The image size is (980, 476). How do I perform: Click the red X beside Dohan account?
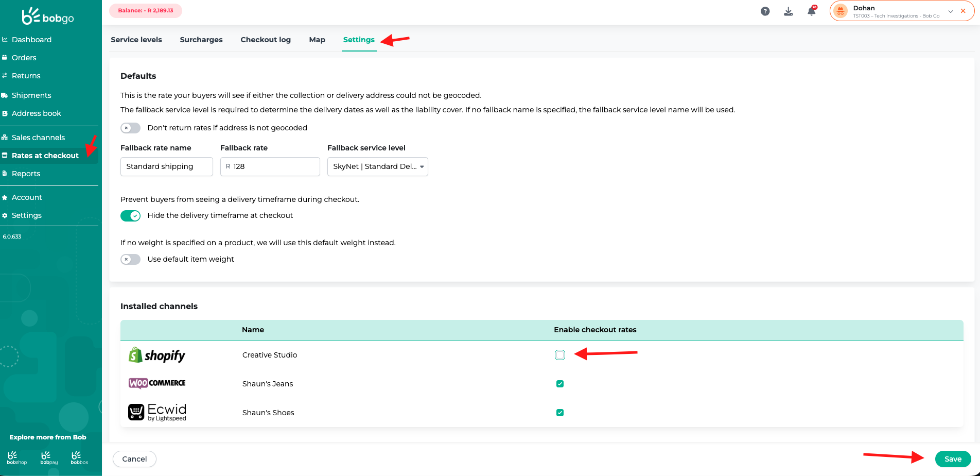963,11
